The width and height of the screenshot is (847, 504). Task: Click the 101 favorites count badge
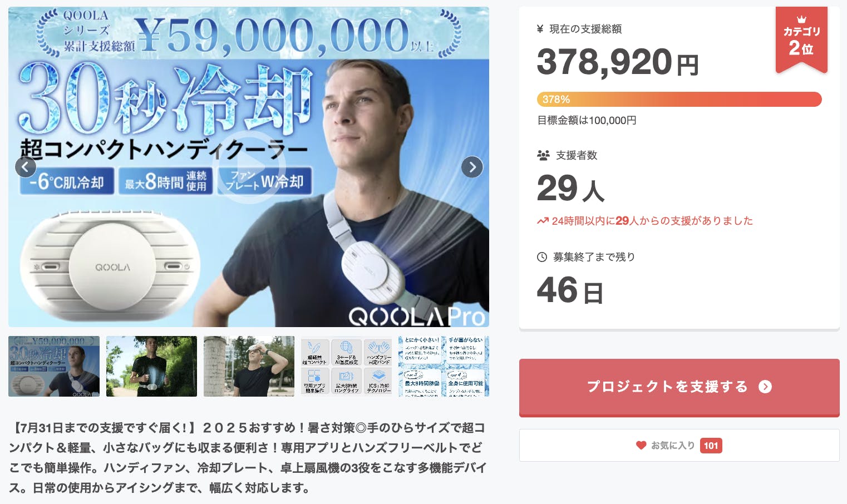[x=711, y=446]
